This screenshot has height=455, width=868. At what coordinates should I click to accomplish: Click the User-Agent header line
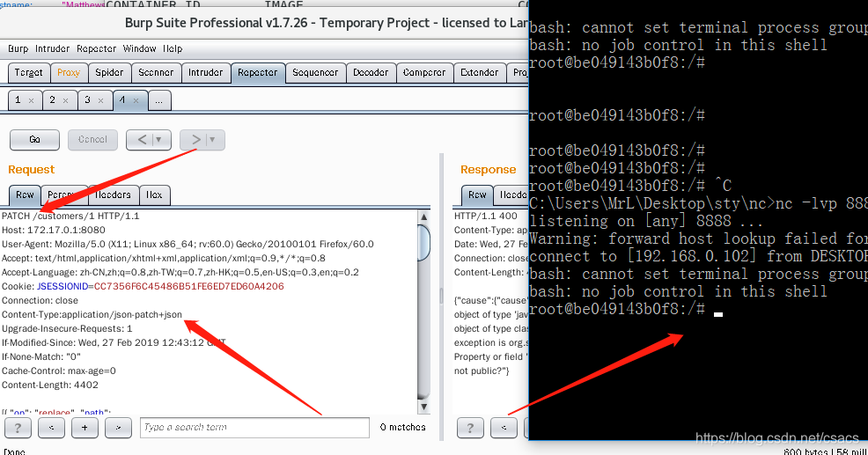188,244
